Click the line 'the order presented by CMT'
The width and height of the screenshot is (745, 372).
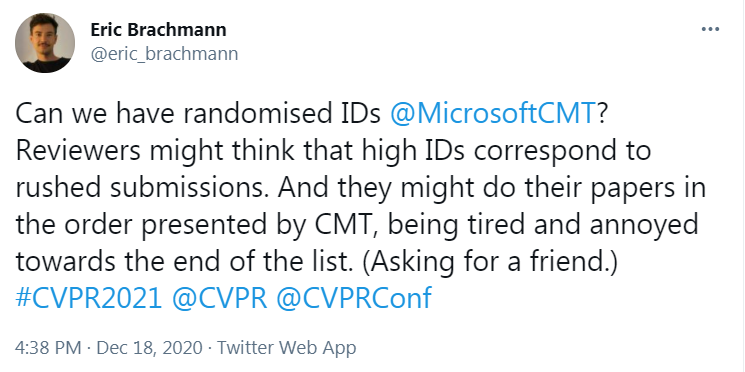tap(197, 225)
